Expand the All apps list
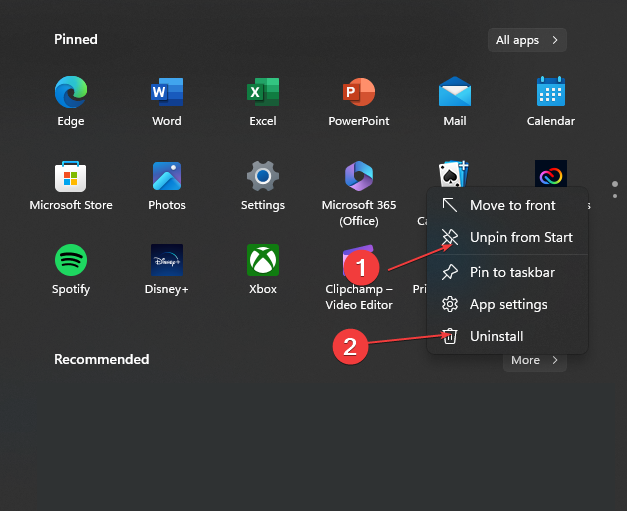This screenshot has height=511, width=627. [527, 40]
